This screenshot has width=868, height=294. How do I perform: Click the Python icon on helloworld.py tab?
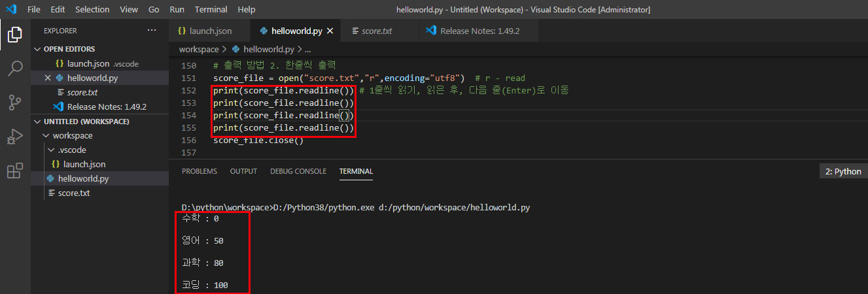264,31
